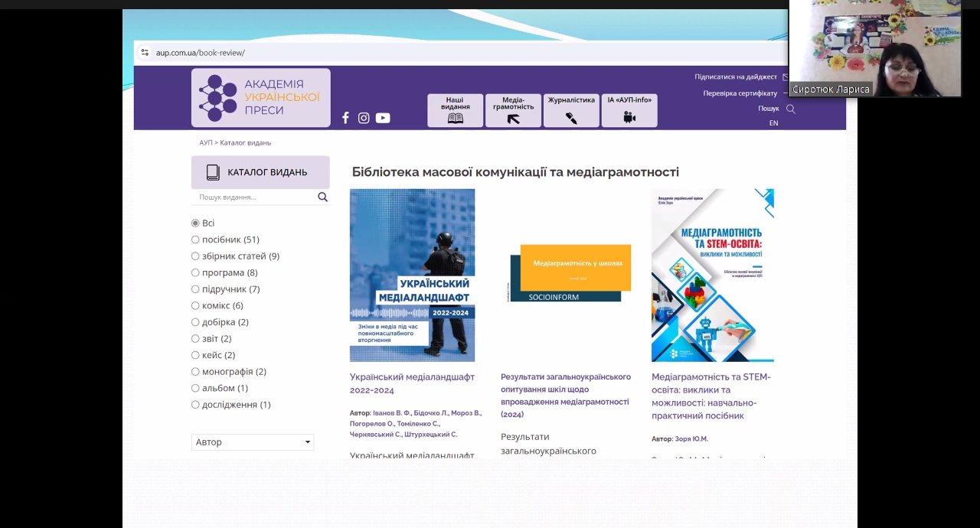The height and width of the screenshot is (528, 980).
Task: Click the Академія Української Преси logo
Action: (261, 98)
